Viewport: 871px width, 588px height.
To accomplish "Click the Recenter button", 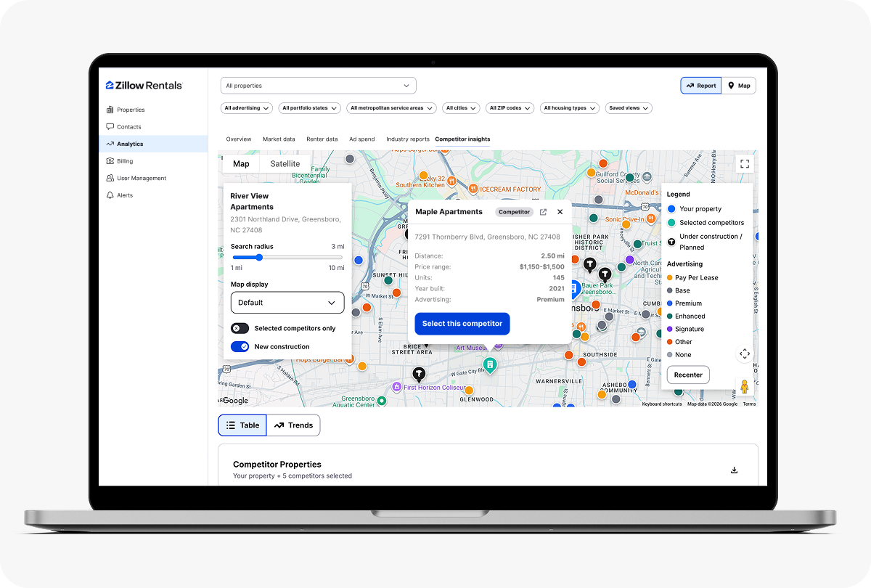I will point(688,375).
